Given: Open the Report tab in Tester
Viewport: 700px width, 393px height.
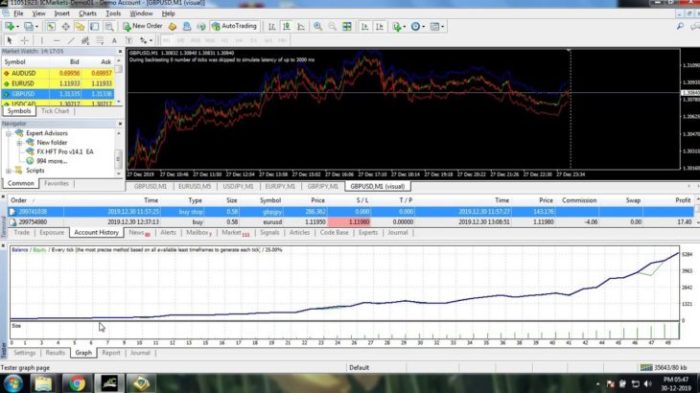Looking at the screenshot, I should (111, 353).
